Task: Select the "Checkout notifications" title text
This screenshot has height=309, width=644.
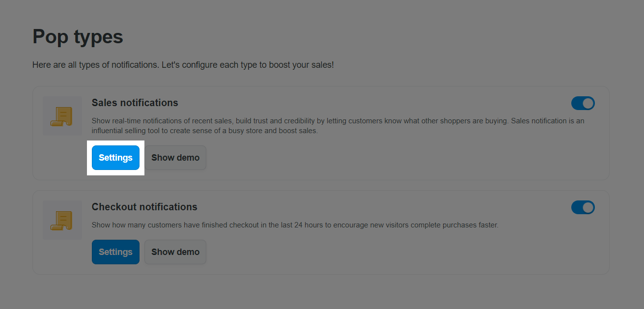Action: (144, 207)
